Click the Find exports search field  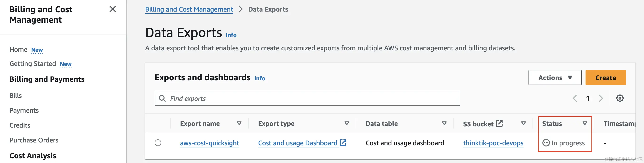click(307, 99)
